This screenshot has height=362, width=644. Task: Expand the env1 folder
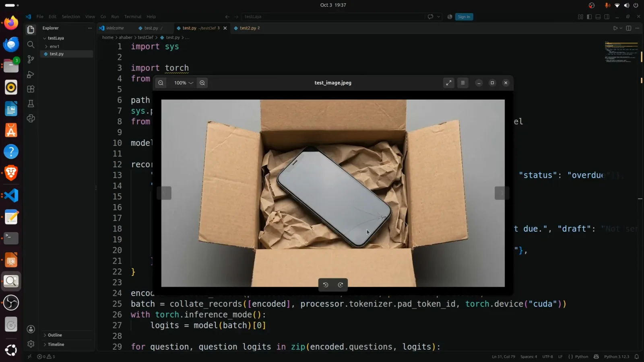(54, 46)
